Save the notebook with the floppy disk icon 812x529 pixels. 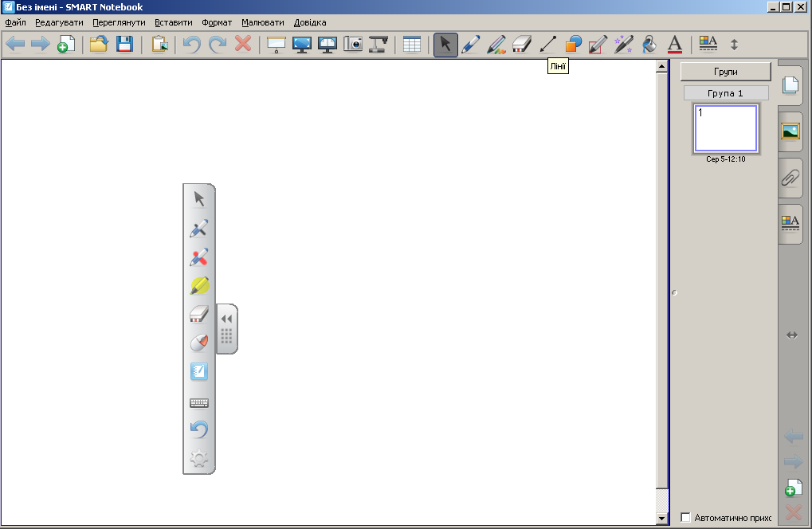coord(124,45)
